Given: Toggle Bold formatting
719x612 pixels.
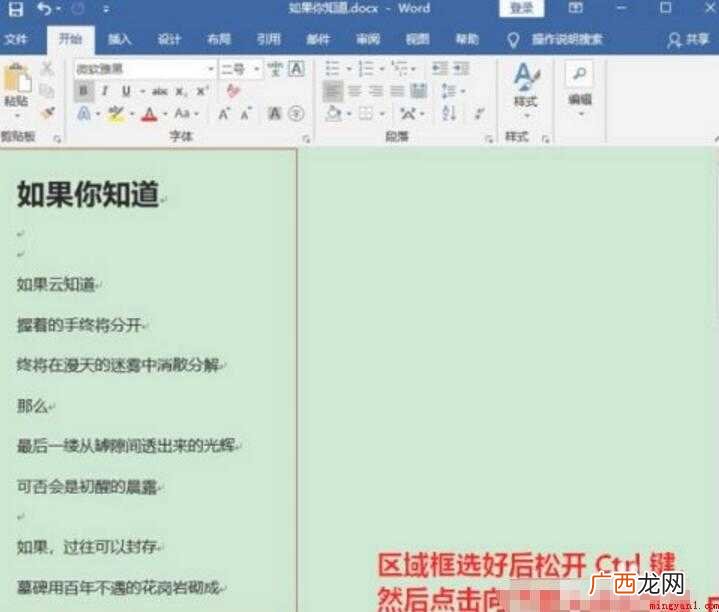Looking at the screenshot, I should 83,91.
